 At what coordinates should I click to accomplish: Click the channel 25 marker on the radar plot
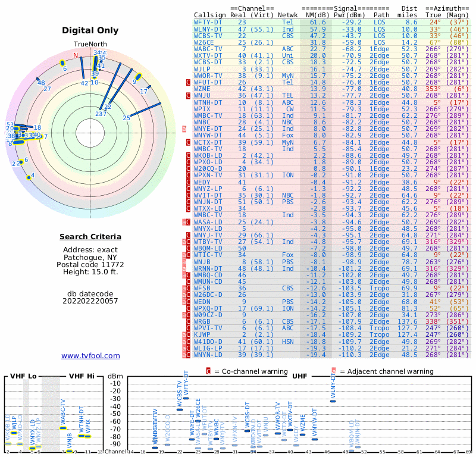(x=126, y=118)
